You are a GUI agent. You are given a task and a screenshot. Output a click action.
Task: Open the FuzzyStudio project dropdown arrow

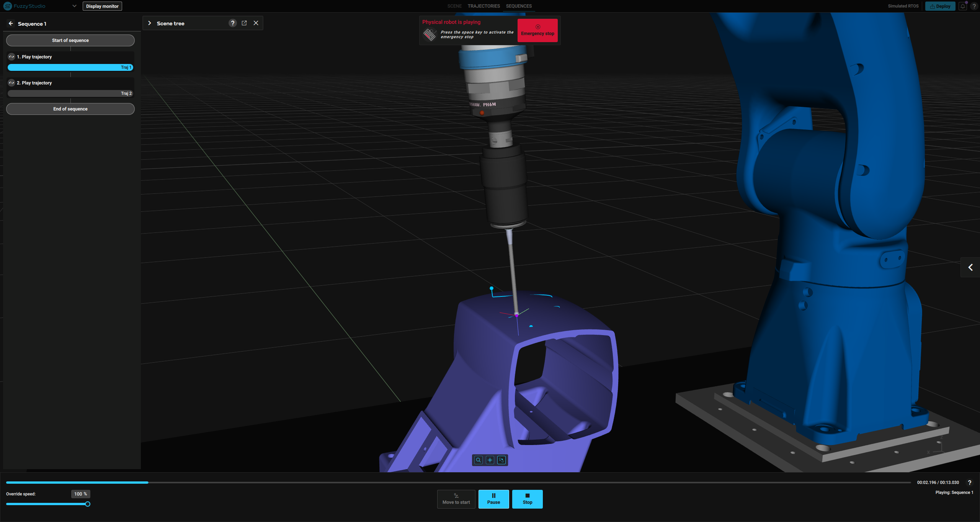(x=74, y=6)
